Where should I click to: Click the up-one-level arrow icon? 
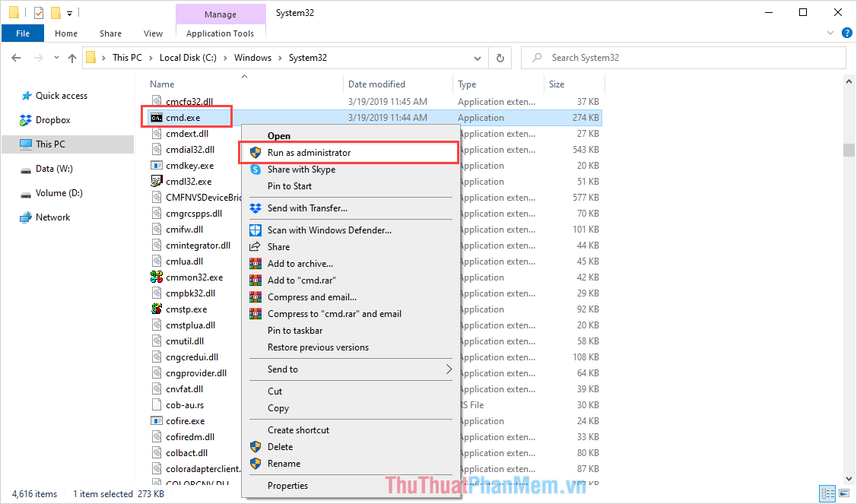(72, 57)
